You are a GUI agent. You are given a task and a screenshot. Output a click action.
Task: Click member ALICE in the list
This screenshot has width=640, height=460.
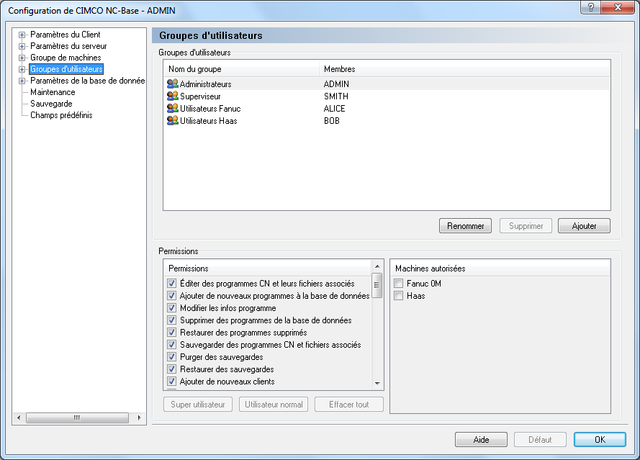(x=334, y=109)
